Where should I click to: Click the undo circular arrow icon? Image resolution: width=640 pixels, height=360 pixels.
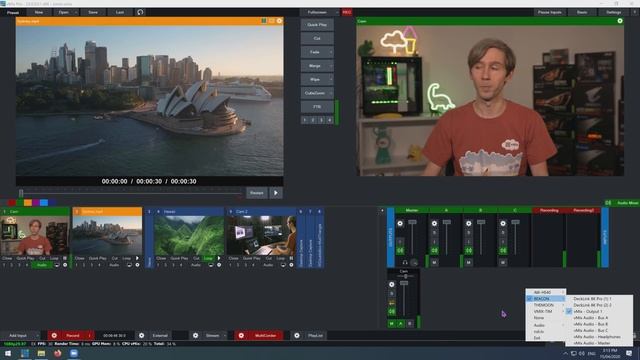click(140, 12)
